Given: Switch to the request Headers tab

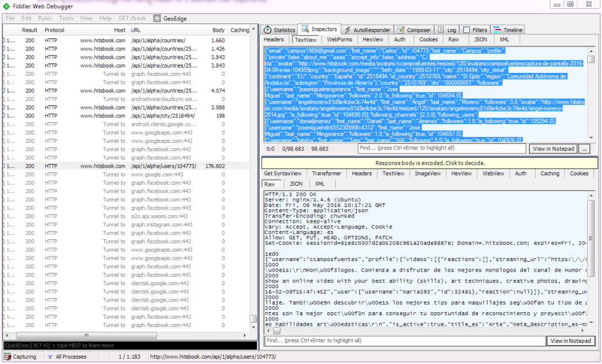Looking at the screenshot, I should click(x=274, y=39).
